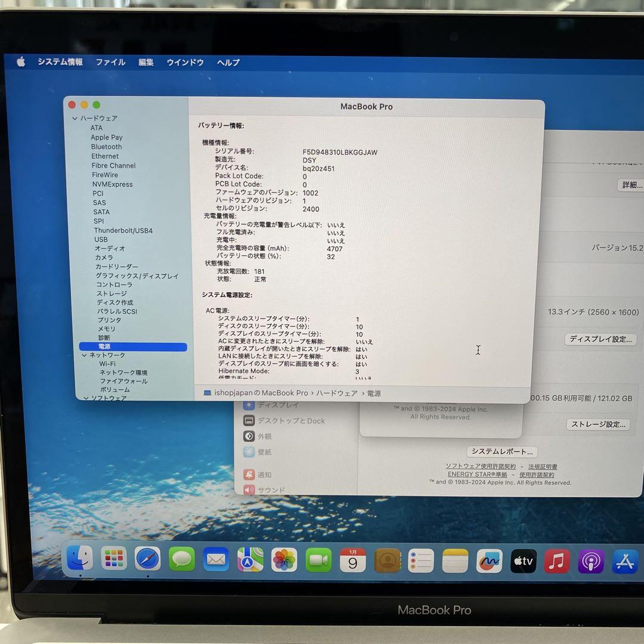Open Messages in the Dock

[181, 559]
